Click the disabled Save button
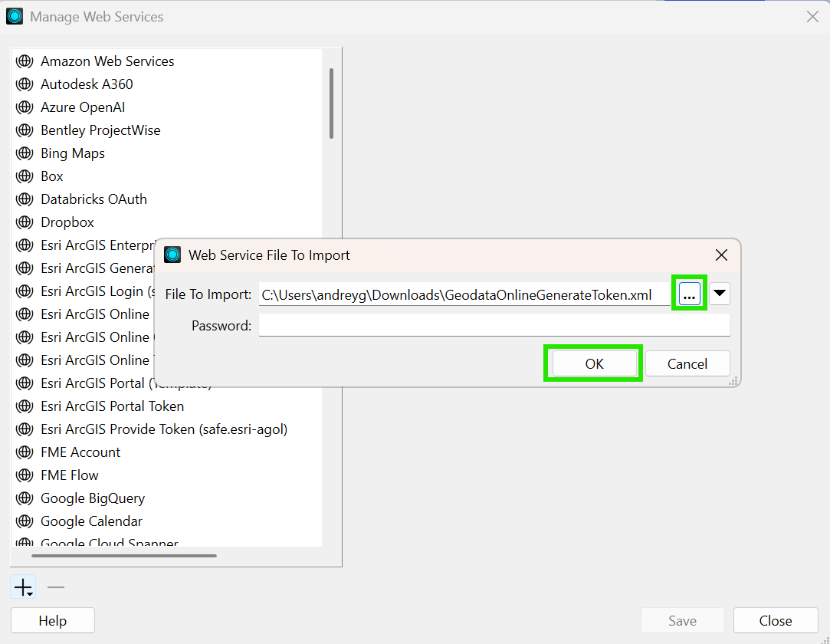The image size is (830, 644). pyautogui.click(x=682, y=621)
